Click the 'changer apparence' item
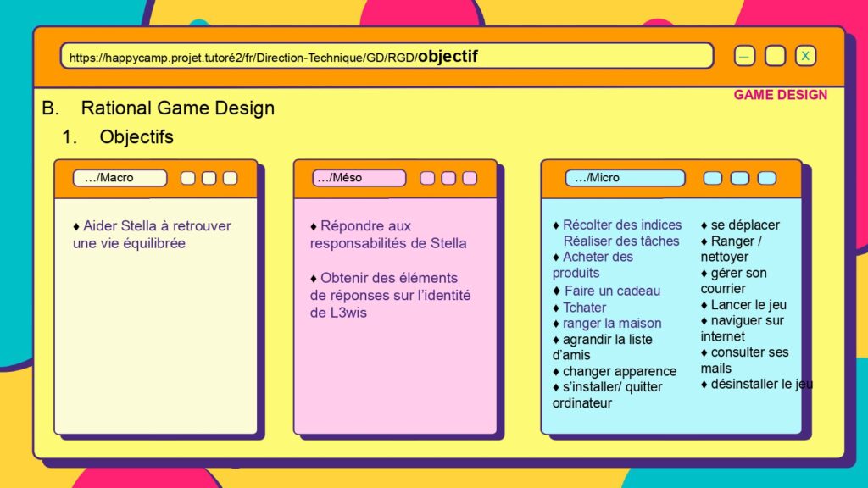The image size is (868, 488). (615, 371)
